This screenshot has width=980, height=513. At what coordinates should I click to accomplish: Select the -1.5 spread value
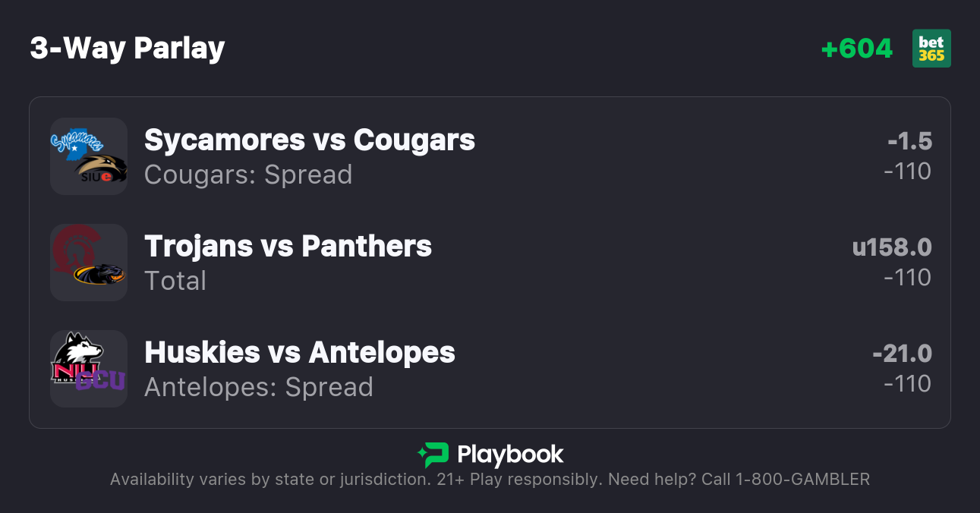tap(909, 141)
